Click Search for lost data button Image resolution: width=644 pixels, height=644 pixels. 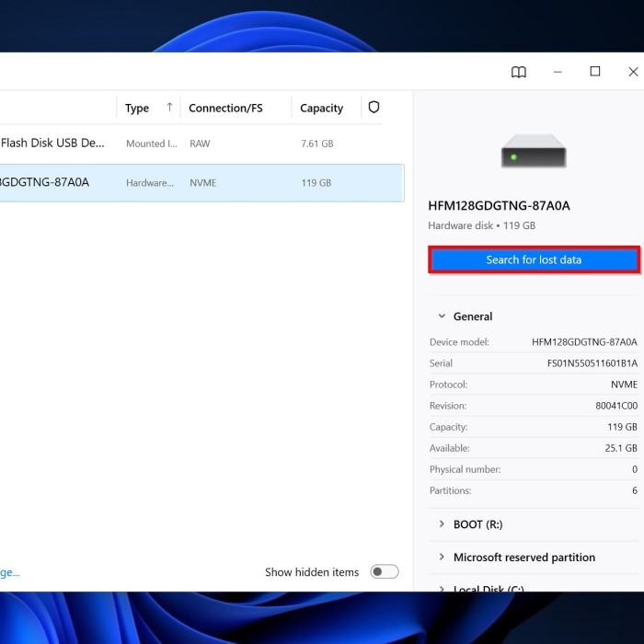534,259
